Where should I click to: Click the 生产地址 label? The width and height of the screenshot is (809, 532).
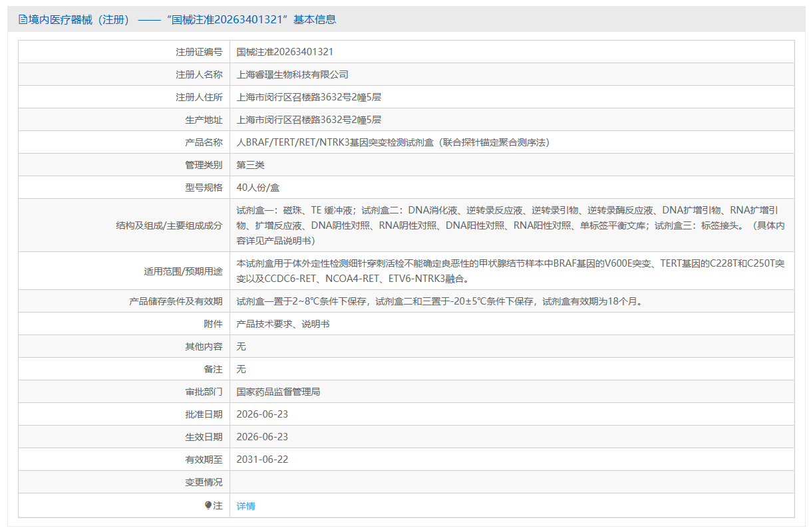204,120
